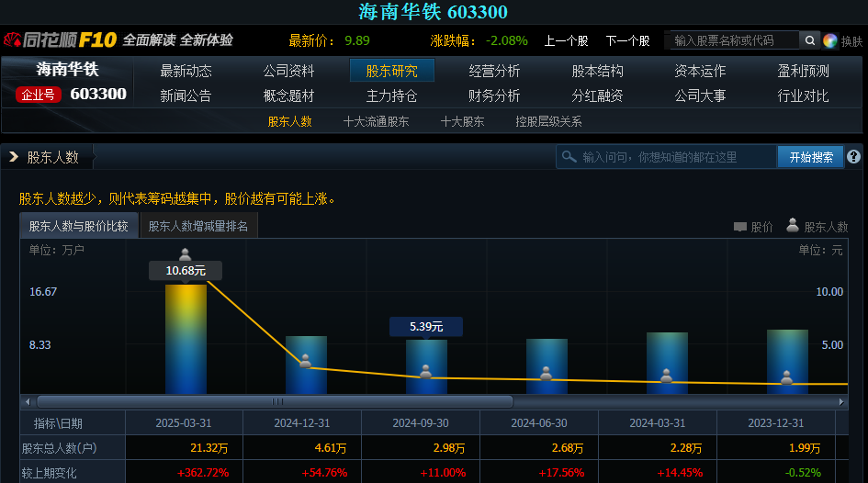Select the 股东人数 sub-tab
This screenshot has height=483, width=868.
(x=290, y=122)
